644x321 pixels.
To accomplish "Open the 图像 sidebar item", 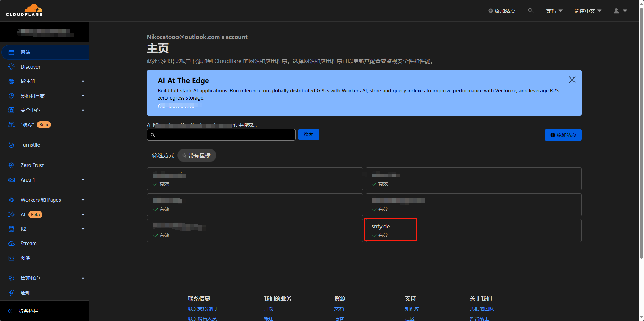I will pos(45,258).
